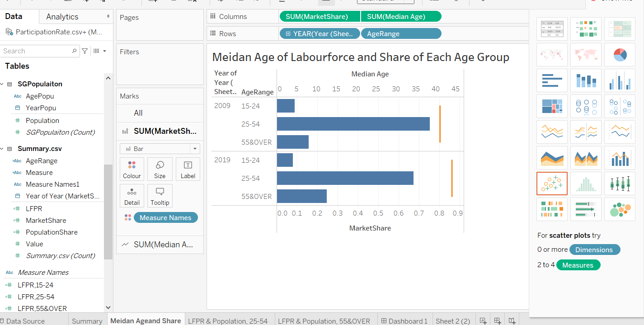Open the Tooltip button in Marks card
The height and width of the screenshot is (325, 644).
160,196
